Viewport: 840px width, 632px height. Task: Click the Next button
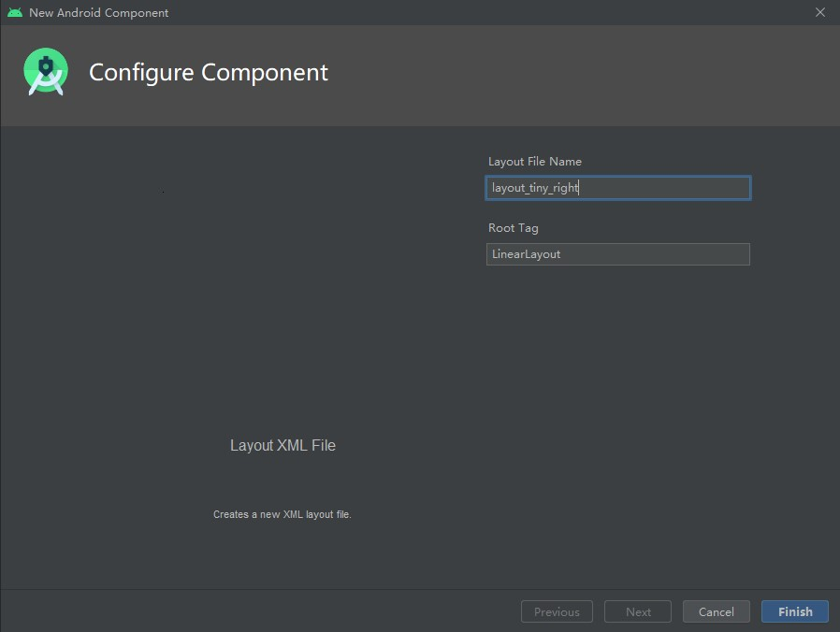(x=638, y=611)
